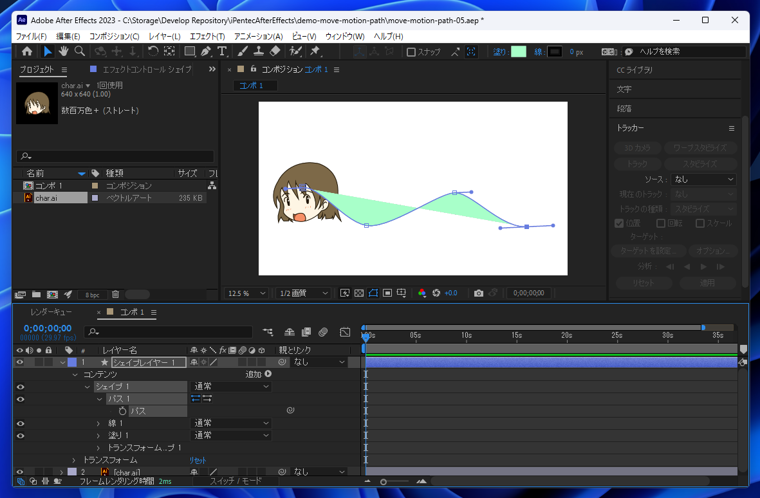
Task: Pick the Rectangle shape tool
Action: [x=189, y=51]
